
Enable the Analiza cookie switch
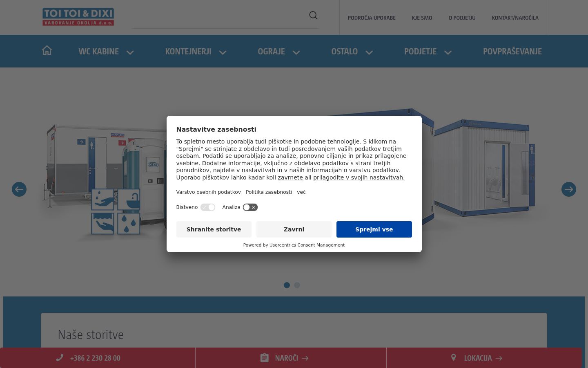250,207
